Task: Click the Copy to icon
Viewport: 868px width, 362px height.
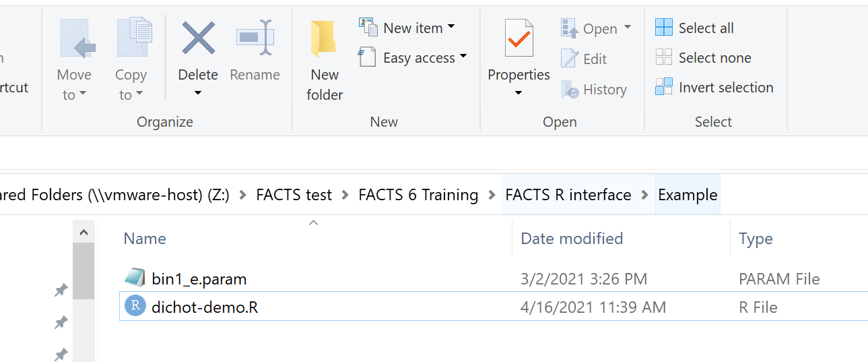Action: (x=132, y=40)
